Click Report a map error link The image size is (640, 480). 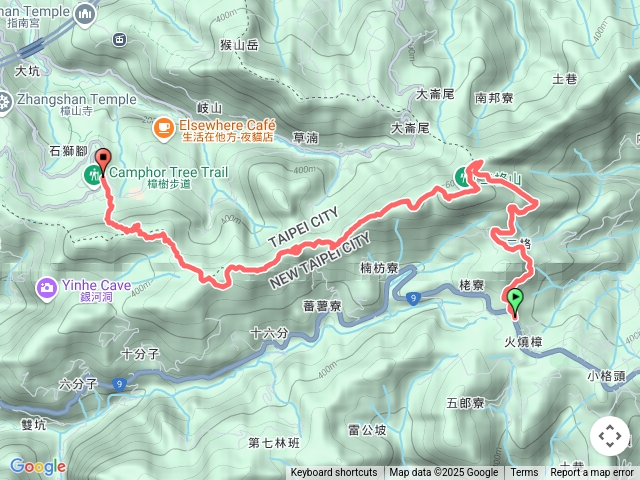click(591, 473)
